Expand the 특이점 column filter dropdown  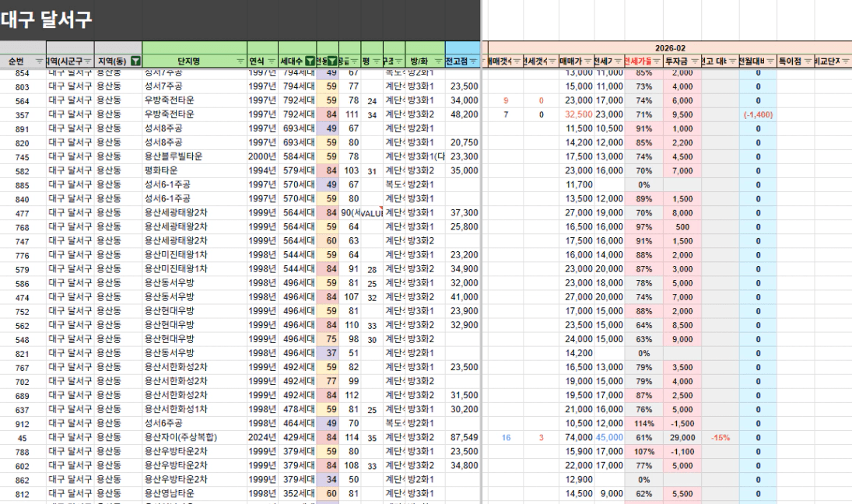point(808,61)
